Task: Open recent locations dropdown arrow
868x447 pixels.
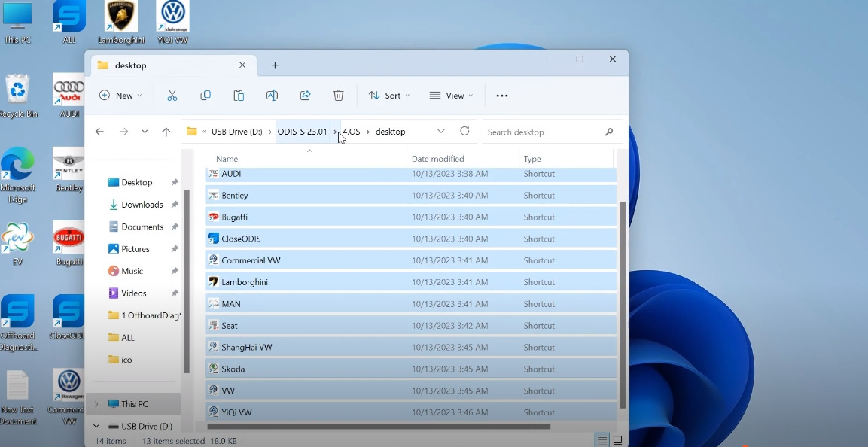Action: tap(145, 132)
